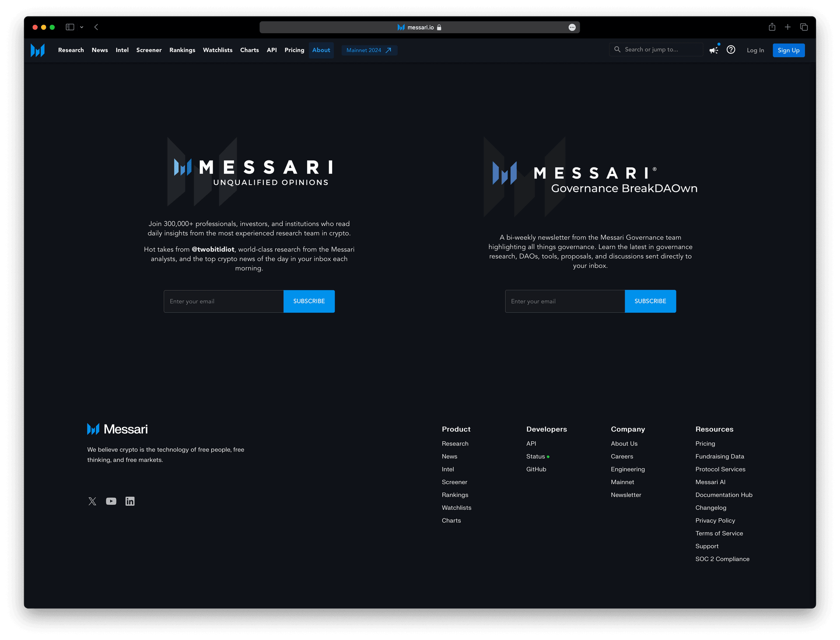
Task: Show the Safari tab overview icon
Action: click(804, 27)
